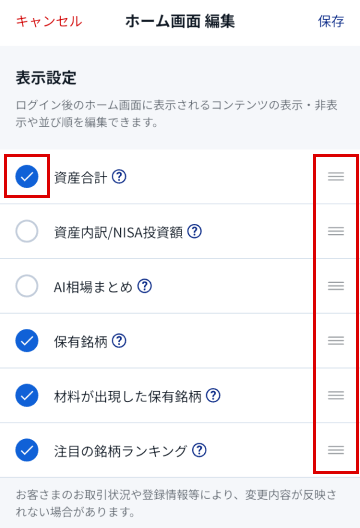
Task: Click the reorder handle on 資産合計 row
Action: click(336, 176)
